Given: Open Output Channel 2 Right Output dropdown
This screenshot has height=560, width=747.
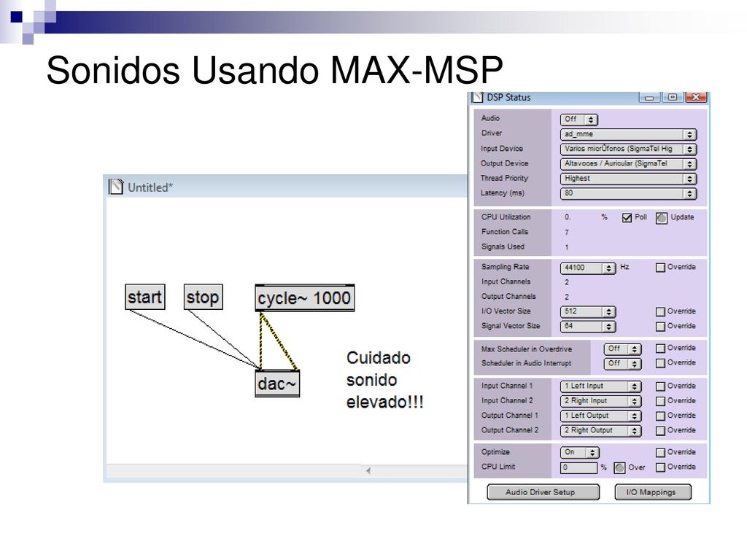Looking at the screenshot, I should [x=601, y=431].
